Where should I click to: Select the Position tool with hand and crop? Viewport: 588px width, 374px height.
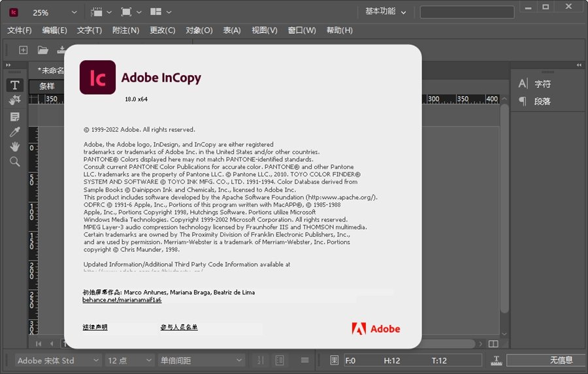coord(14,100)
